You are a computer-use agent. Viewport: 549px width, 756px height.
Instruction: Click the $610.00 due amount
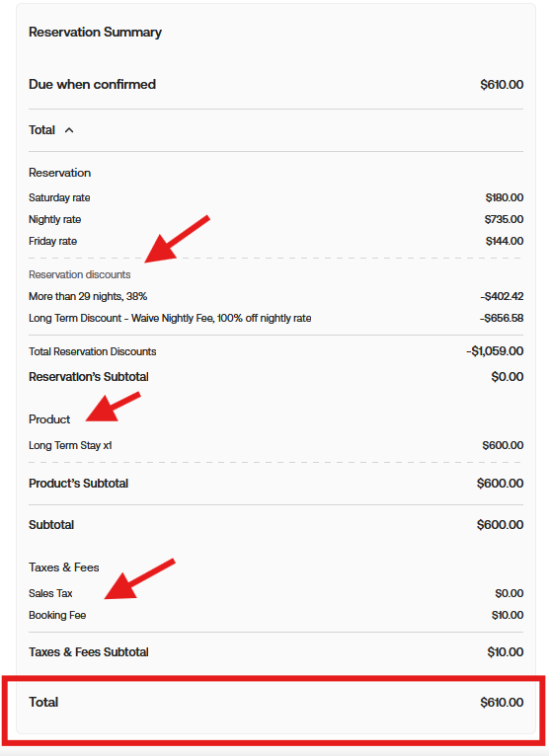pos(502,84)
